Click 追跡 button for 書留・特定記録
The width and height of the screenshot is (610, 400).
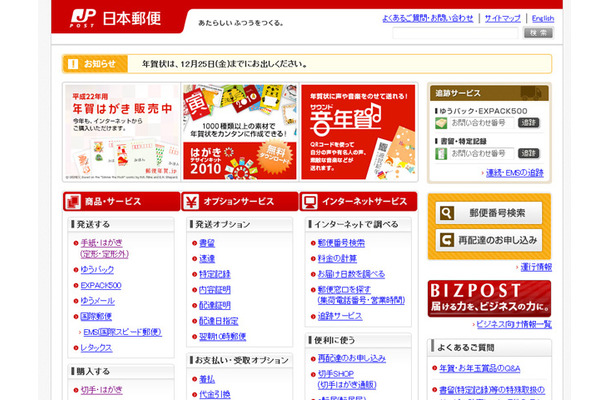click(x=529, y=153)
